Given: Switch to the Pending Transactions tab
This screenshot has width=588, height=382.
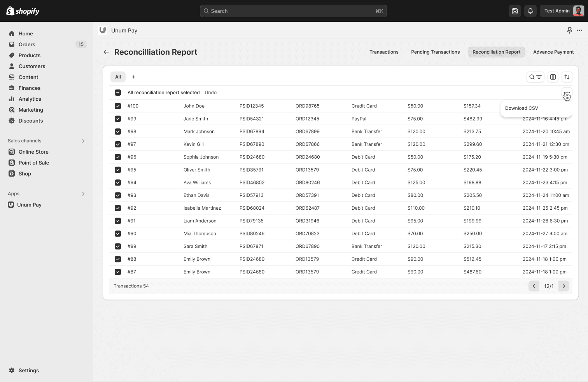Looking at the screenshot, I should [435, 52].
